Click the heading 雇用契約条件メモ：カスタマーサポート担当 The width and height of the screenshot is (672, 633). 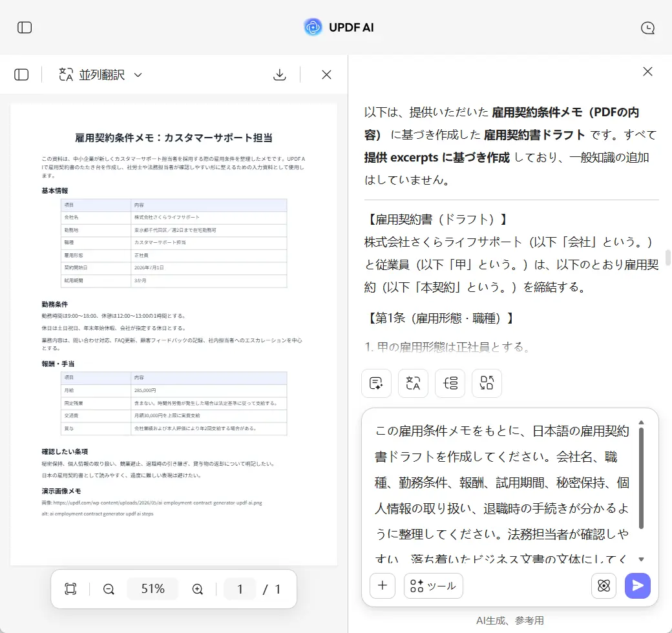(174, 138)
